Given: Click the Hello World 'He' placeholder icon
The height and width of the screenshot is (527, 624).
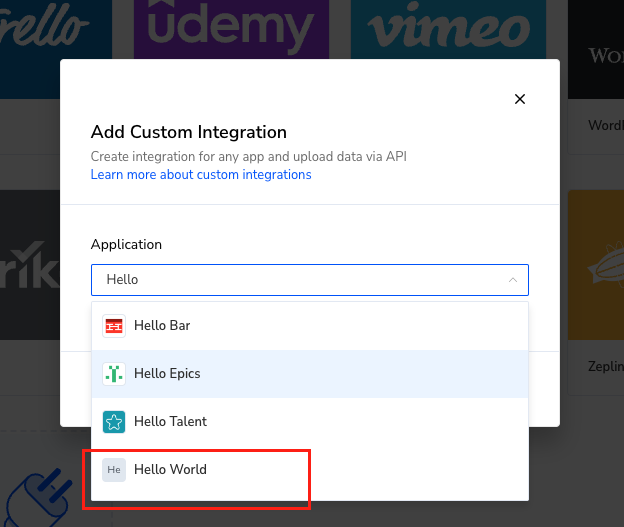Looking at the screenshot, I should pyautogui.click(x=114, y=470).
